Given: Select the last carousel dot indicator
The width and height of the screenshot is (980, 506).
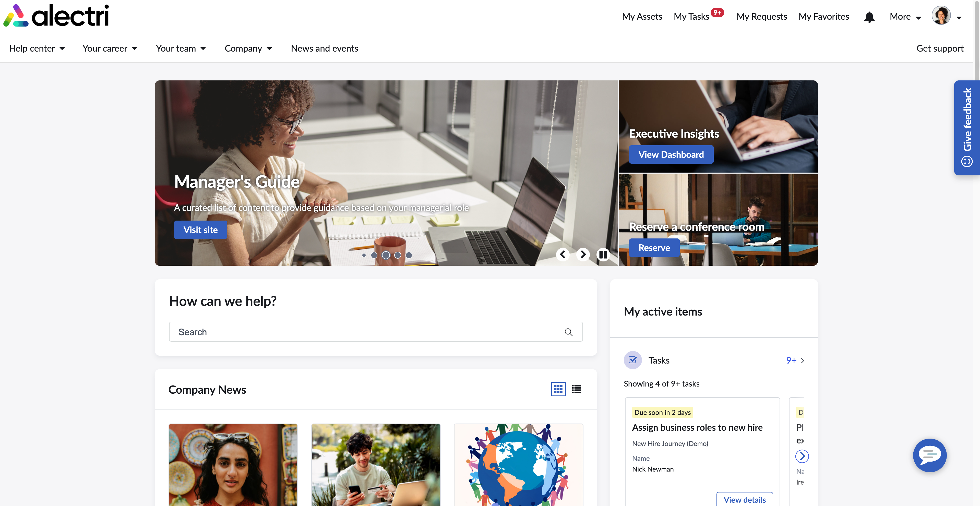Looking at the screenshot, I should click(x=409, y=255).
